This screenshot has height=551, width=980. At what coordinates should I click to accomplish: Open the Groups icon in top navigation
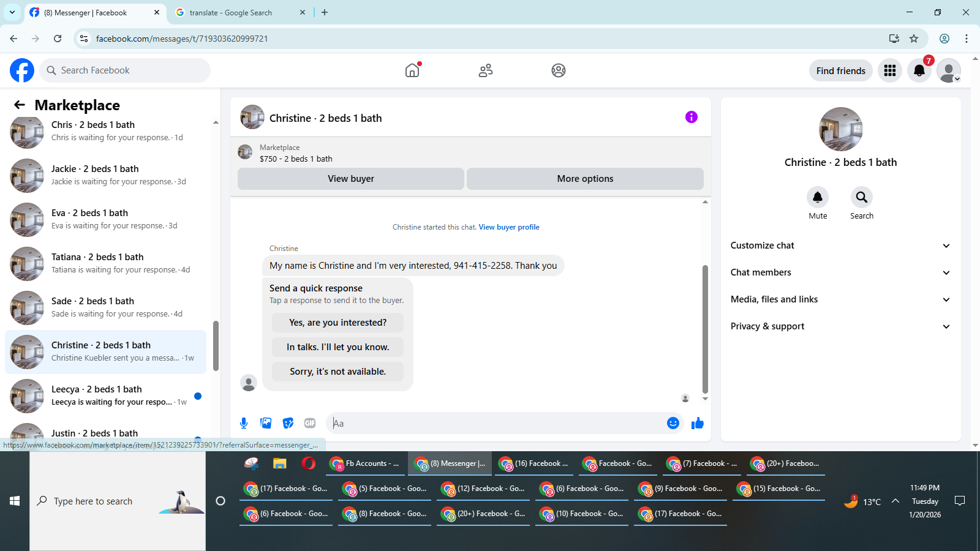point(559,70)
